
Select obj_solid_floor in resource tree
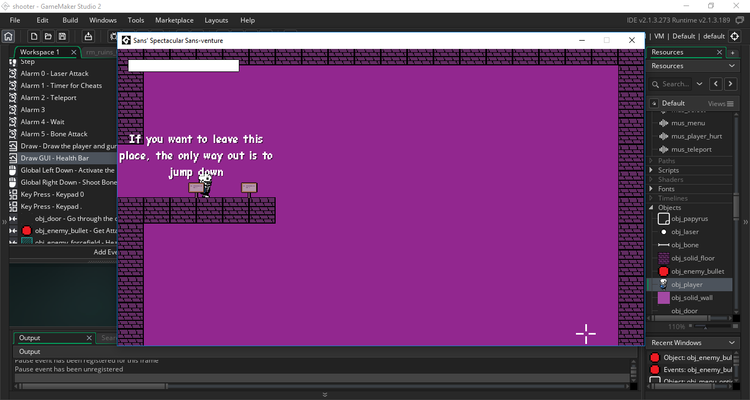click(x=693, y=258)
